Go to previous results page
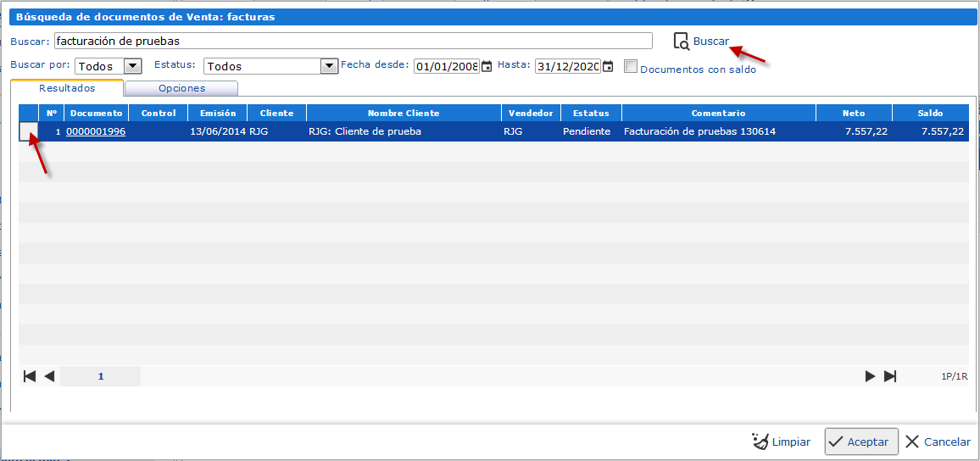The image size is (980, 461). [49, 376]
